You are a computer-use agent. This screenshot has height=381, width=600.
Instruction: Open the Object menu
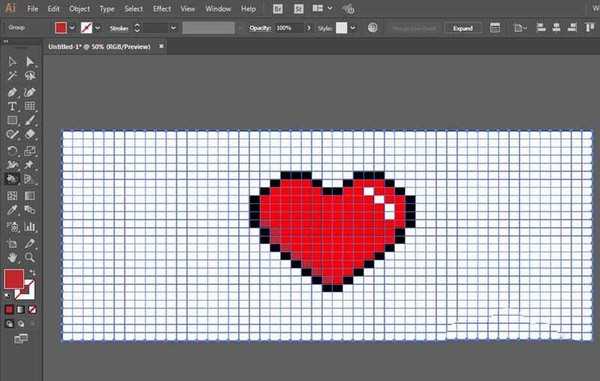coord(79,8)
